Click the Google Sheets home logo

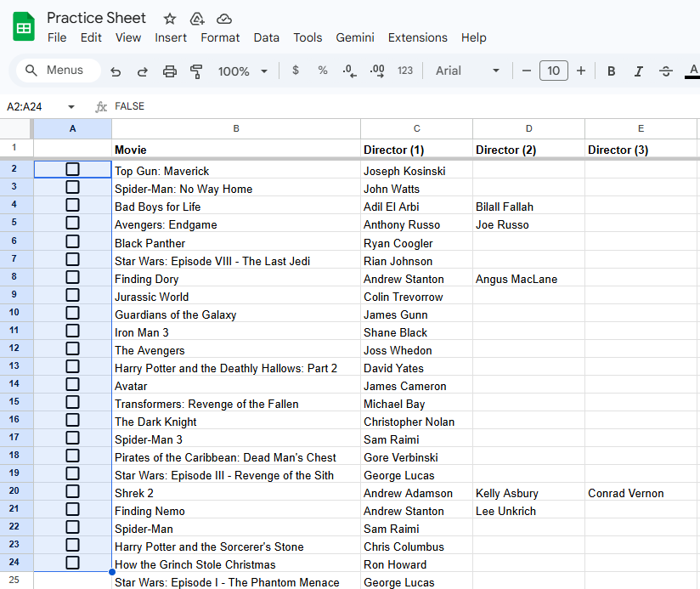click(x=24, y=27)
